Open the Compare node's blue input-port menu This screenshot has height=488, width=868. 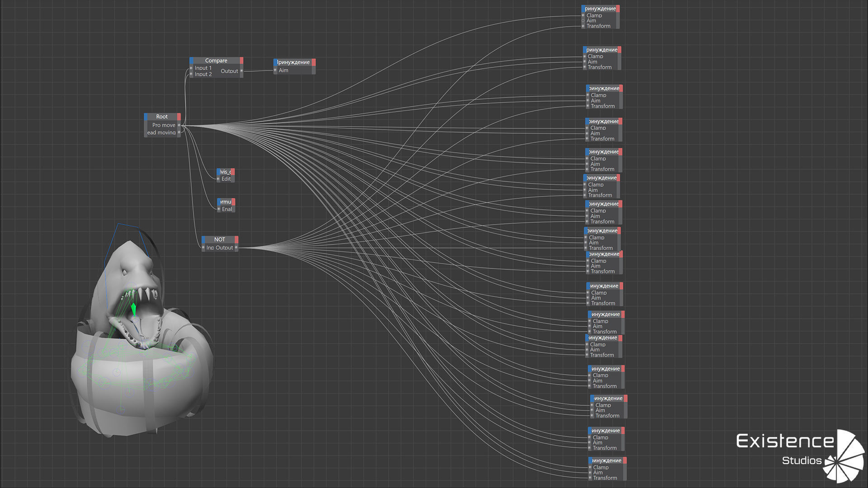pos(192,61)
